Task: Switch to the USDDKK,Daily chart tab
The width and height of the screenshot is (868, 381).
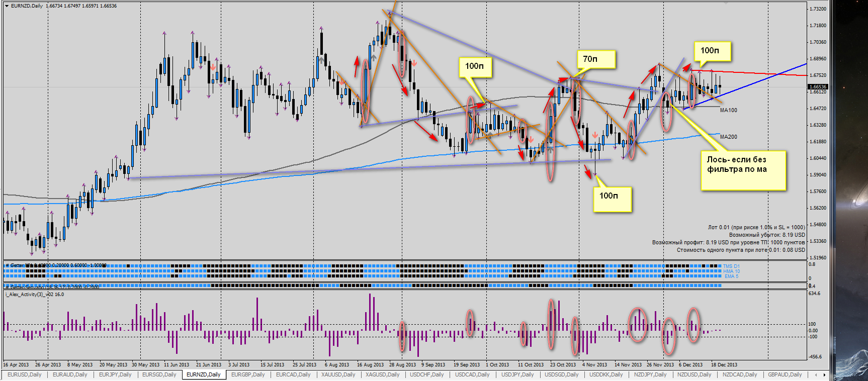Action: coord(606,374)
